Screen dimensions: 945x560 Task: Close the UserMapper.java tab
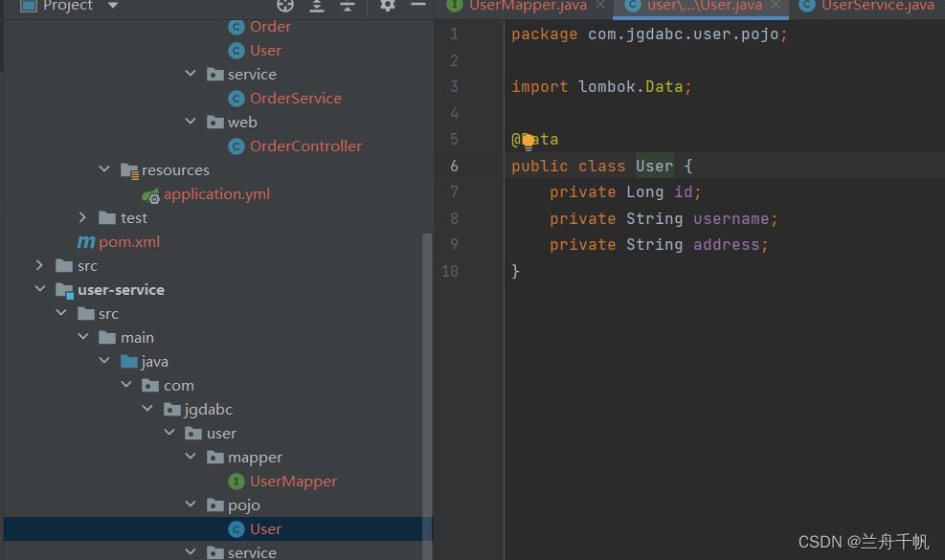coord(600,6)
